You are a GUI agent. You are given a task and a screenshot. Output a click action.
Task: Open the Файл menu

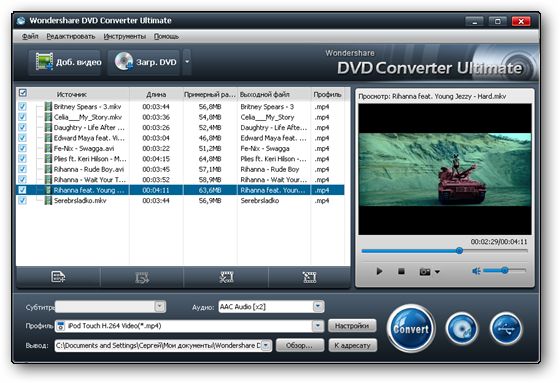tap(30, 36)
